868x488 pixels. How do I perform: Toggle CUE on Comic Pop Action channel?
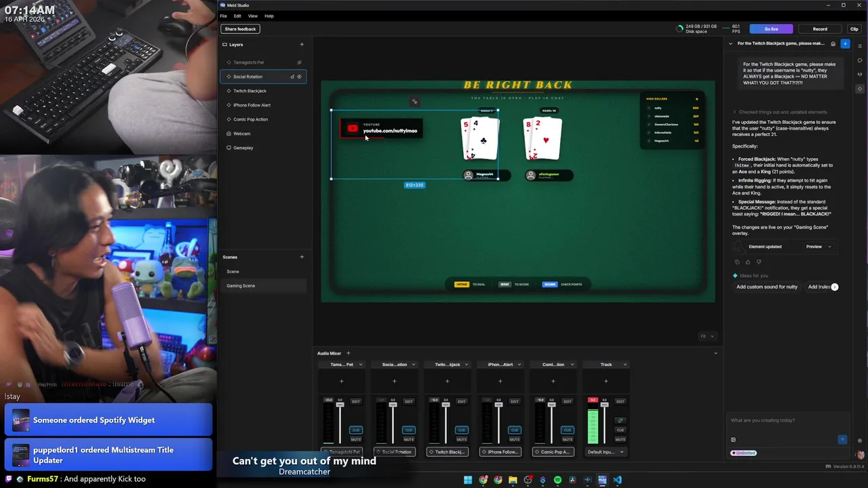pyautogui.click(x=568, y=430)
